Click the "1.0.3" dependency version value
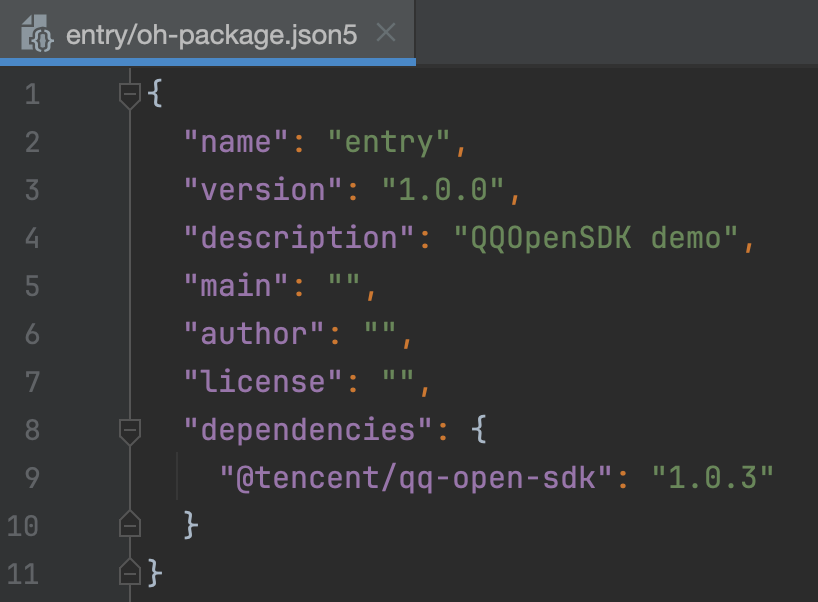 pos(713,478)
